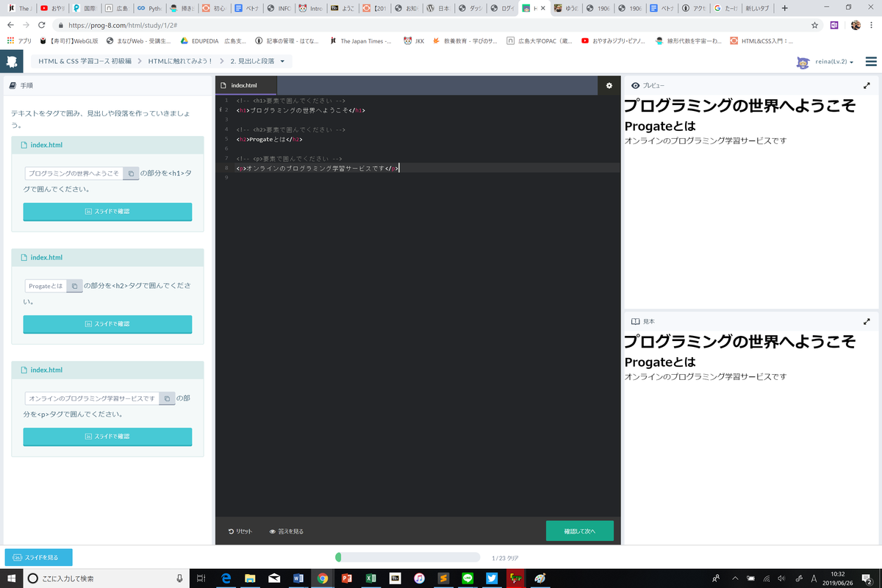Image resolution: width=882 pixels, height=588 pixels.
Task: Click code line 8 with p tag
Action: 317,168
